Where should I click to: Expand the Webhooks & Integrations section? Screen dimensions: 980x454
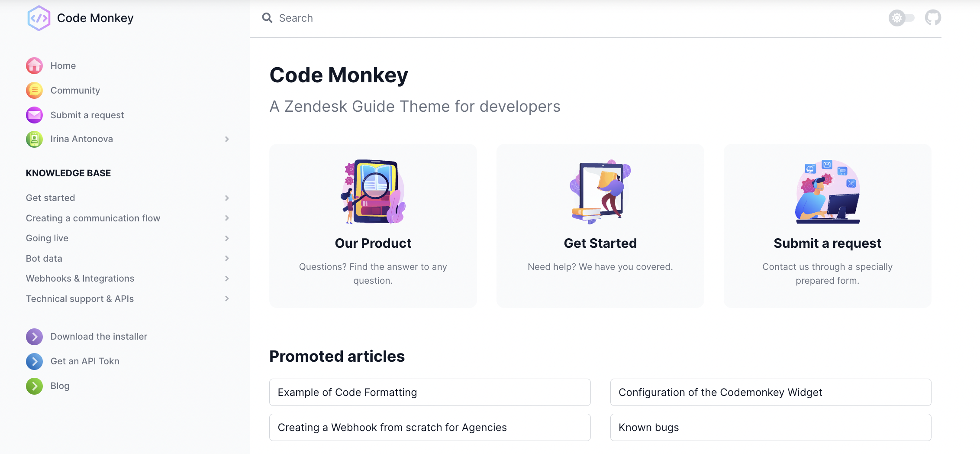(x=227, y=279)
